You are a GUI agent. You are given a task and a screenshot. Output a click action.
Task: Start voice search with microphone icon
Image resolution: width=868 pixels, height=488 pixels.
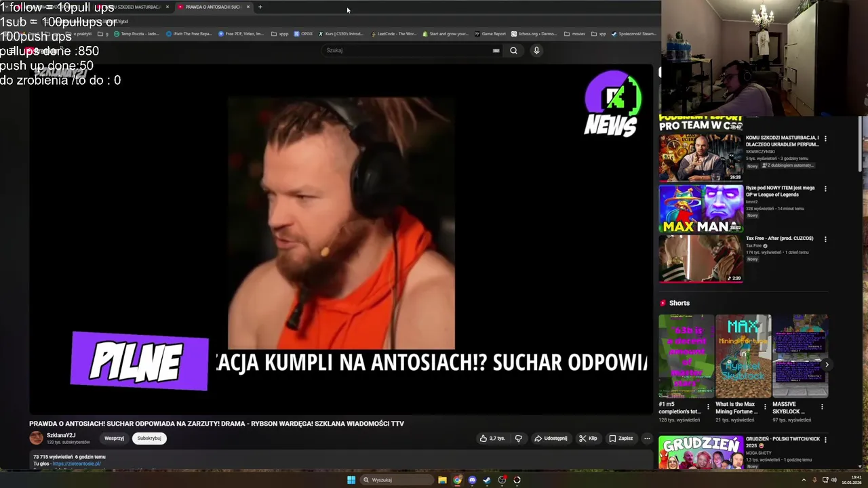coord(536,50)
